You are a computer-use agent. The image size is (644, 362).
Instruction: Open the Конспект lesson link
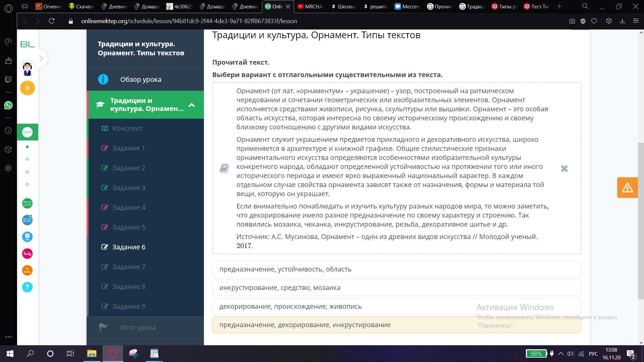click(x=127, y=128)
